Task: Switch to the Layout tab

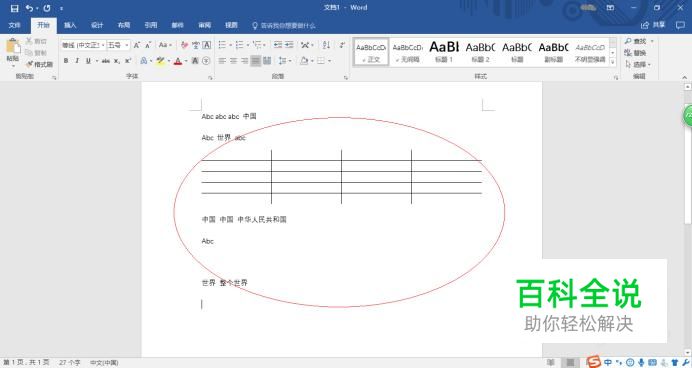Action: [124, 25]
